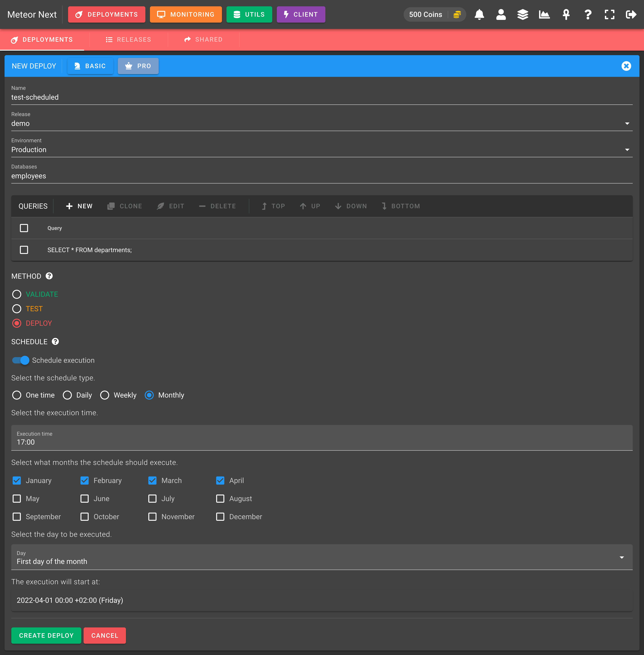Select the Test method
This screenshot has height=655, width=644.
[x=17, y=309]
